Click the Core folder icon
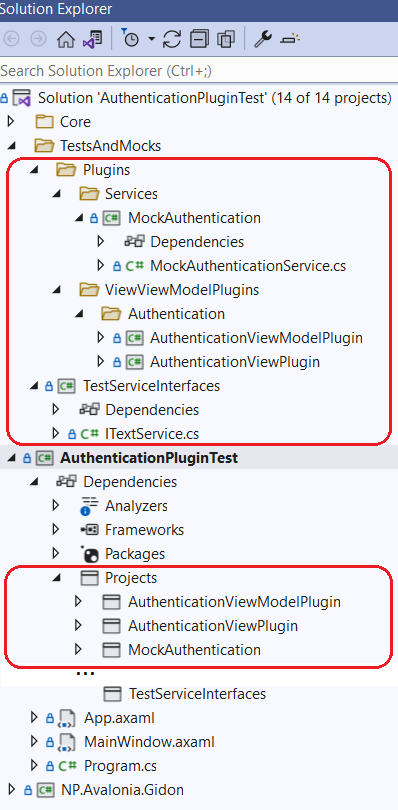Image resolution: width=398 pixels, height=810 pixels. click(x=44, y=122)
